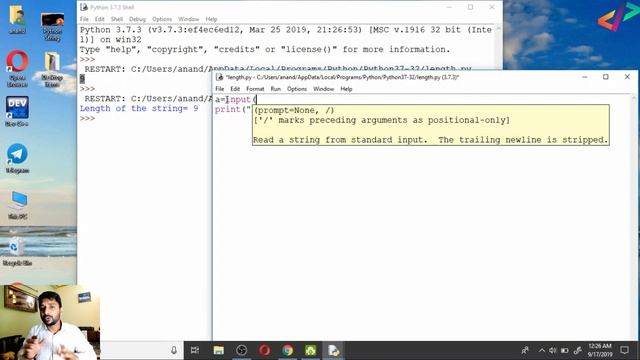This screenshot has height=360, width=640.
Task: Open the File menu in length.py editor
Action: pos(220,89)
